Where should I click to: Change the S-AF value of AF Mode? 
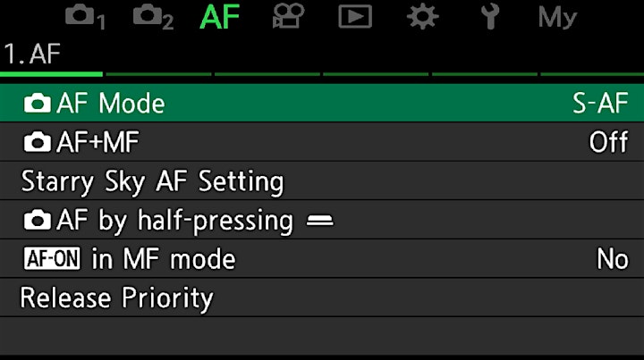[x=600, y=103]
